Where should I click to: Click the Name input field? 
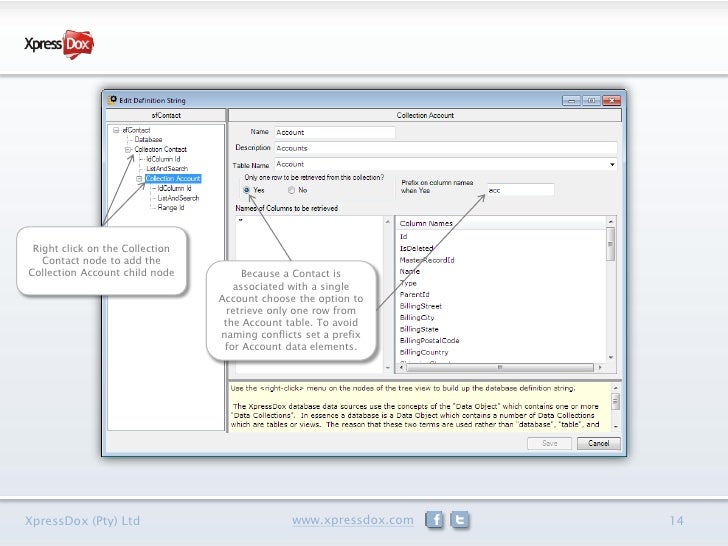click(335, 132)
